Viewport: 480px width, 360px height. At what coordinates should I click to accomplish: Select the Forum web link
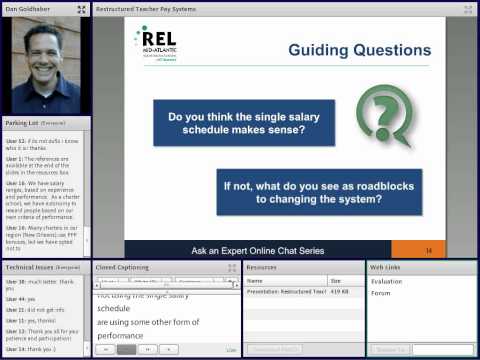tap(381, 293)
